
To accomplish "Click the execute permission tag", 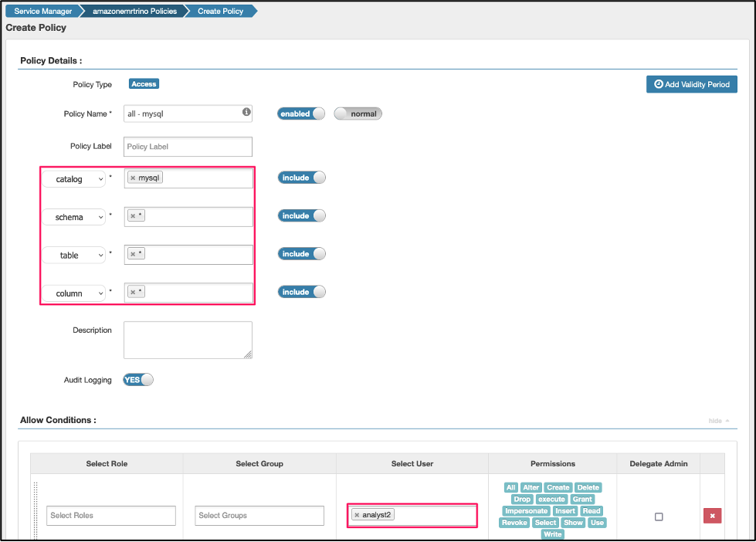I will tap(551, 499).
